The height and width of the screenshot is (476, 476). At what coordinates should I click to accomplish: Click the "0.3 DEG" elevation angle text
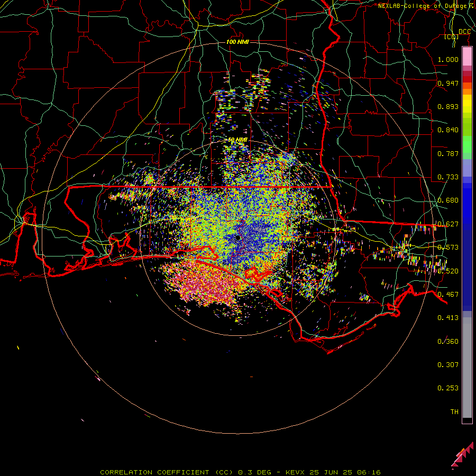click(x=255, y=472)
